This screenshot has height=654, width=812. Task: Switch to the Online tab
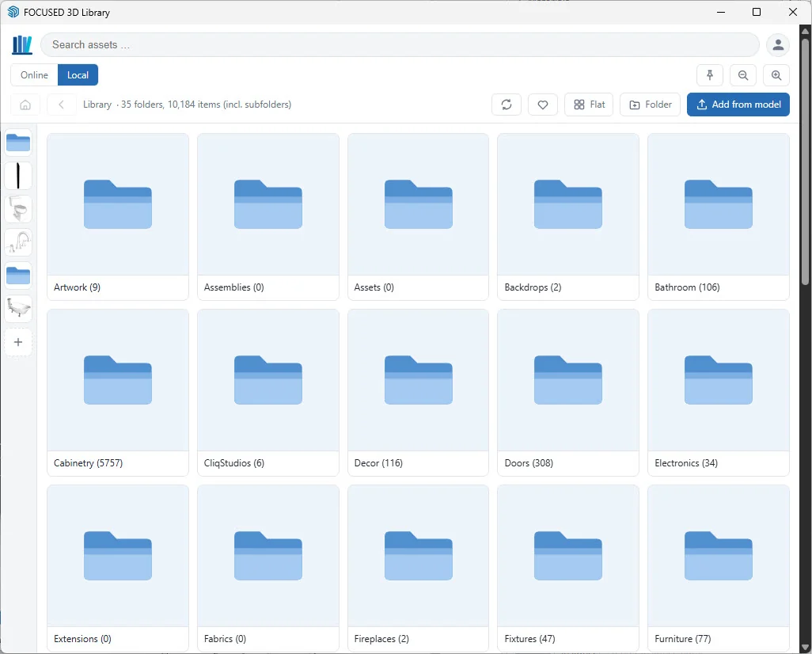34,75
